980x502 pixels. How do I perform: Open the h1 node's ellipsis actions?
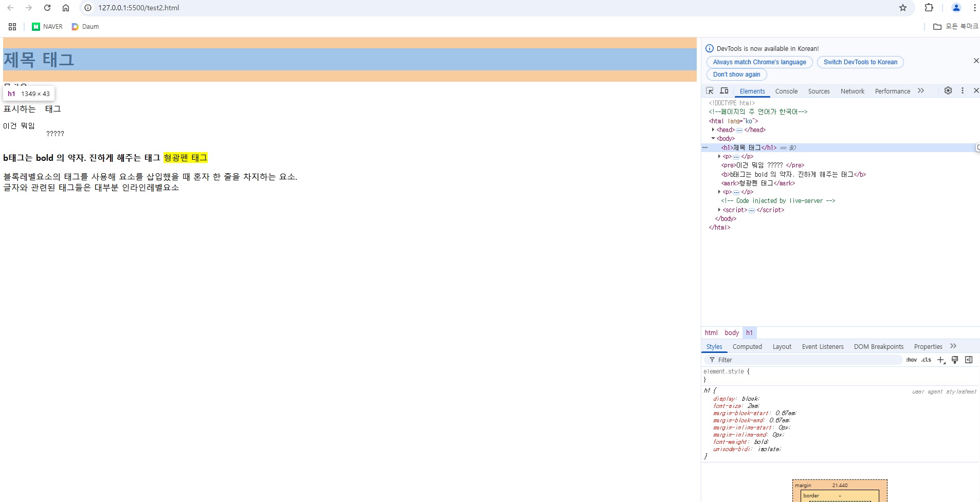(705, 147)
